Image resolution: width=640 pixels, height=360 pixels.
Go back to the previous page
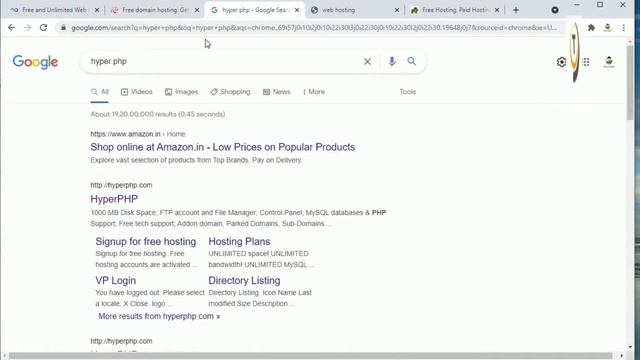[11, 28]
